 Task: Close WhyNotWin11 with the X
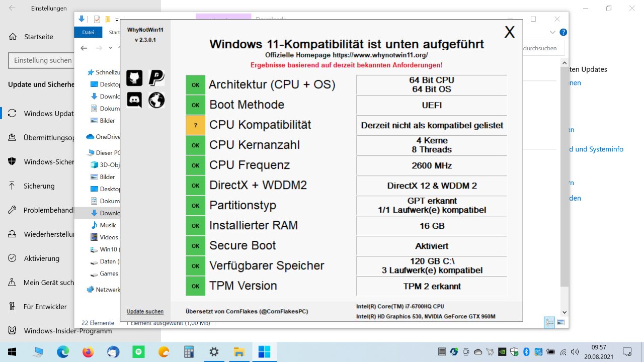tap(510, 33)
